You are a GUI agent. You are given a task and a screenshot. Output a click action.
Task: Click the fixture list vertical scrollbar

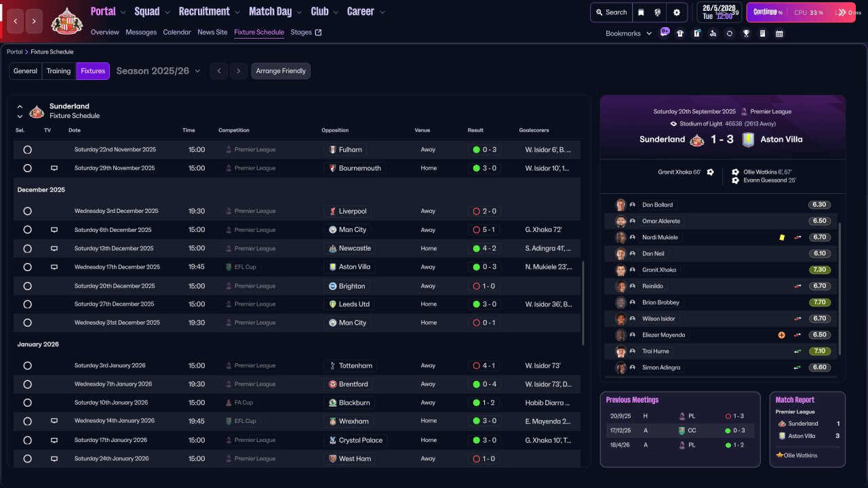[583, 303]
